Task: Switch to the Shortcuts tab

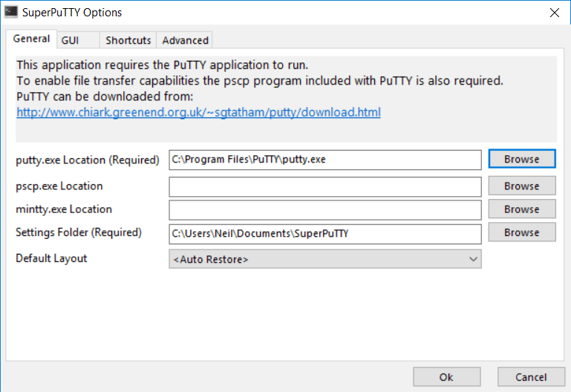Action: point(128,40)
